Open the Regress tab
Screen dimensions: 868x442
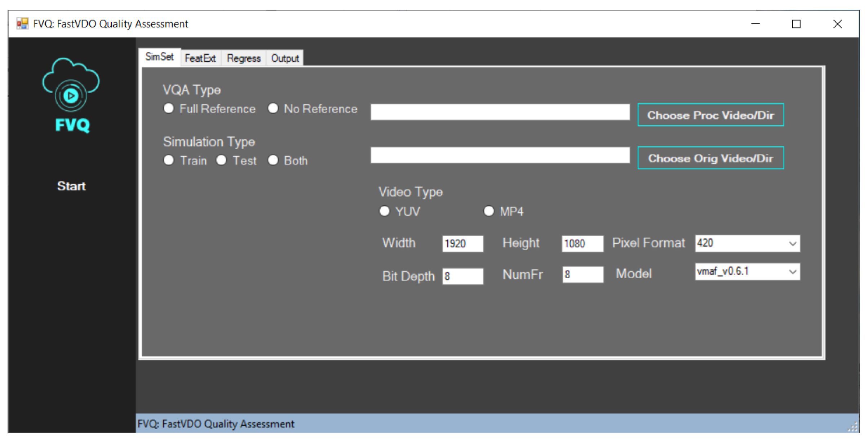click(x=244, y=58)
